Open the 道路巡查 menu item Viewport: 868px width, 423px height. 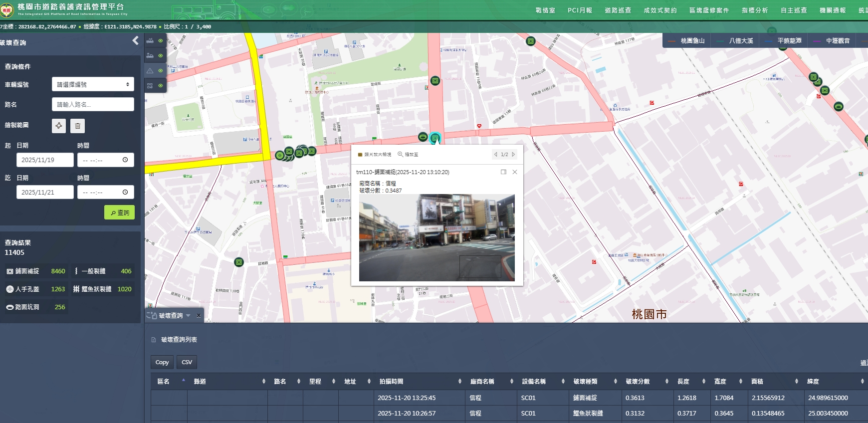pos(618,10)
